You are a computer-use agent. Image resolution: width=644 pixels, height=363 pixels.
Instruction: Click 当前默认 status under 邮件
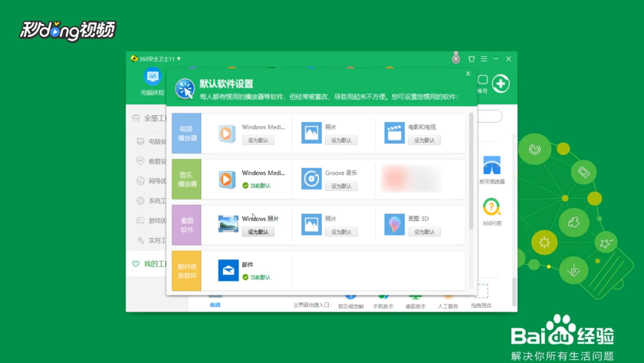pyautogui.click(x=257, y=278)
